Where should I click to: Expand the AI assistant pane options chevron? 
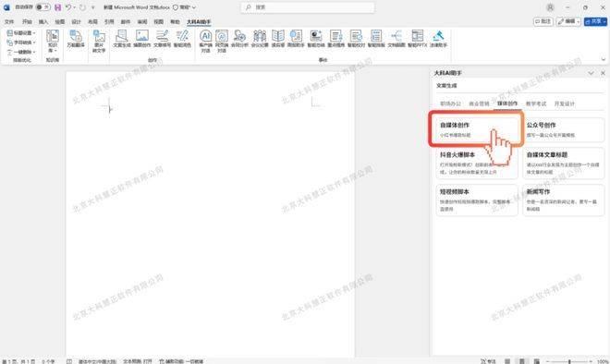pyautogui.click(x=591, y=73)
